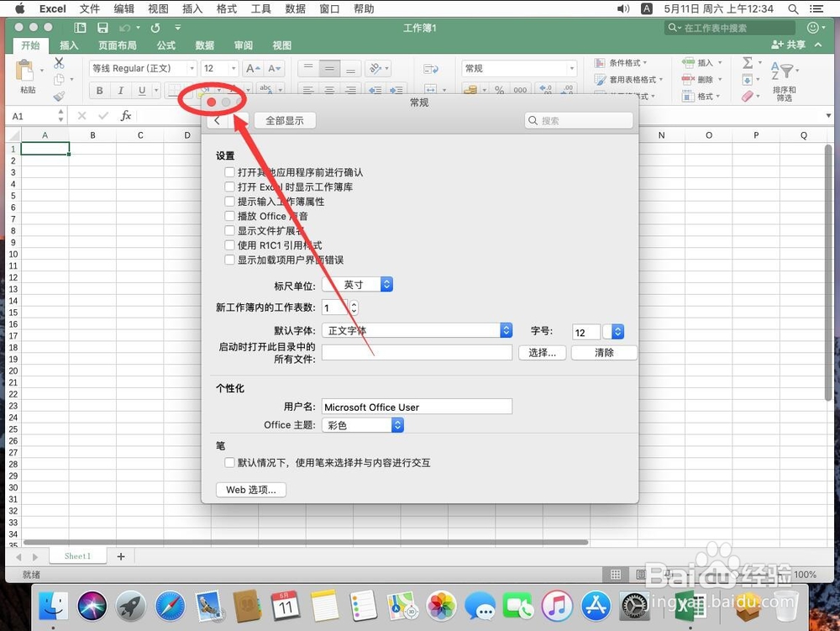Click the Clear eraser icon
The width and height of the screenshot is (840, 631).
[x=748, y=97]
